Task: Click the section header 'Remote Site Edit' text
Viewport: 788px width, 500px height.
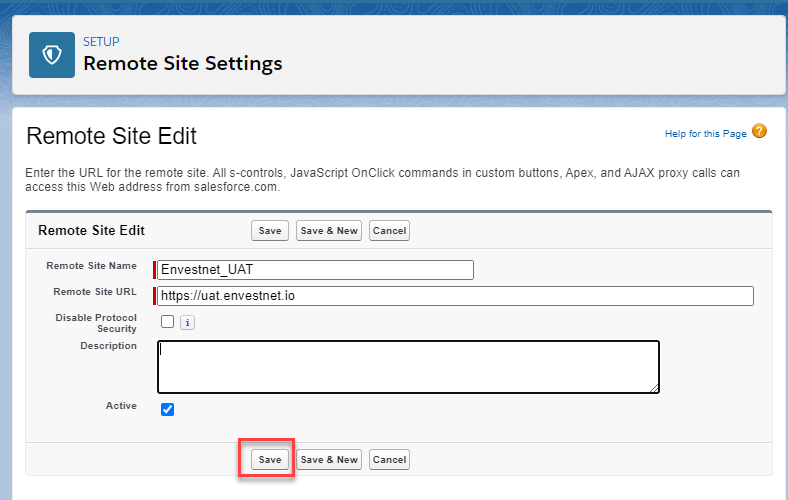Action: [91, 231]
